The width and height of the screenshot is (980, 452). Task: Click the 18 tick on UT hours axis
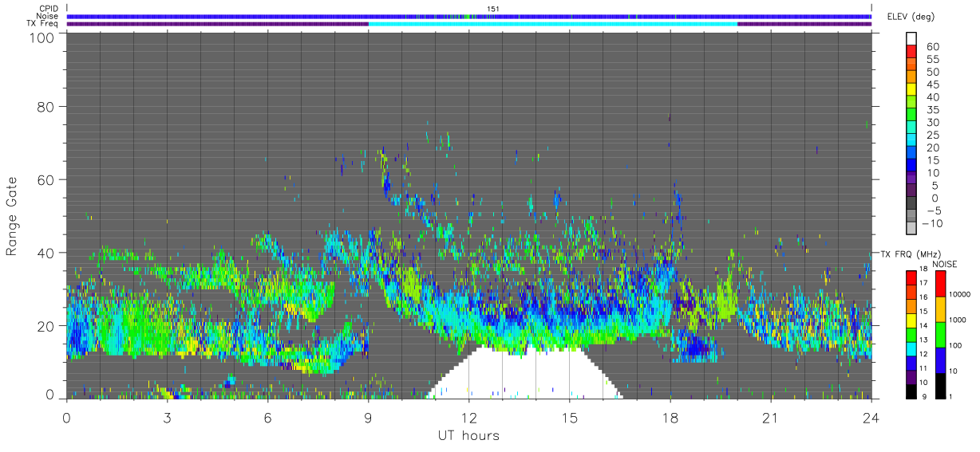tap(670, 418)
